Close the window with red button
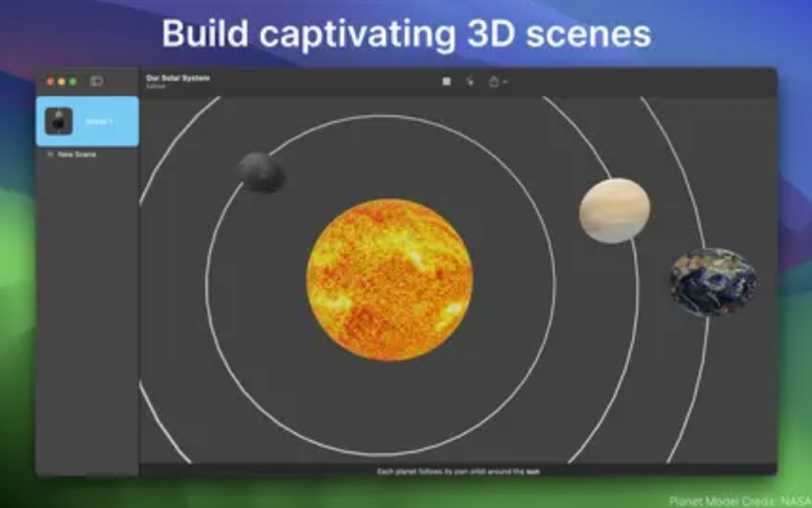812x508 pixels. tap(50, 82)
